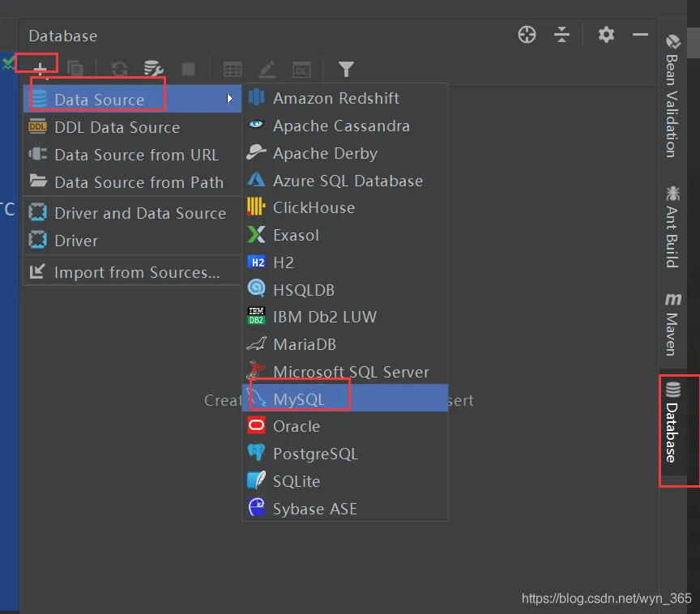Expand the Data Source submenu arrow
This screenshot has width=700, height=614.
(229, 99)
